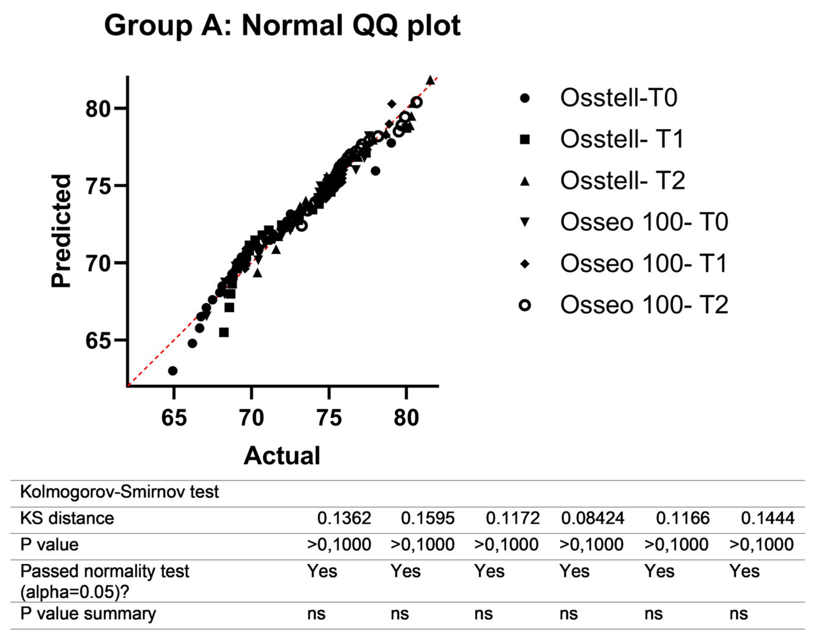Select the Osseo 100- T2 legend label
Screen dimensions: 817x644
(644, 305)
